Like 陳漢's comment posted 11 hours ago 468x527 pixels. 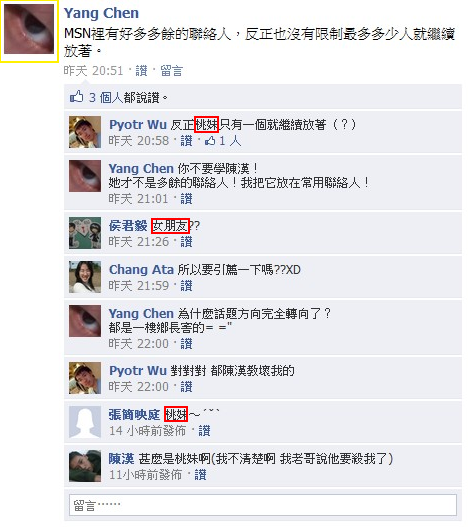[200, 475]
